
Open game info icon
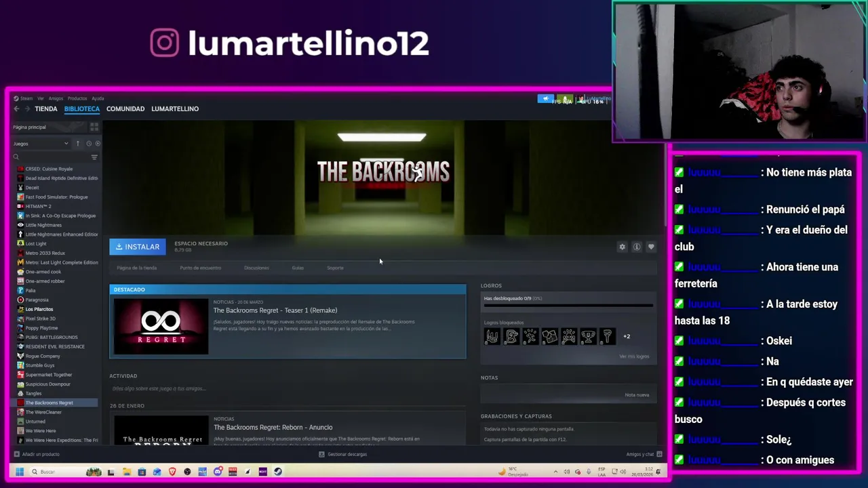637,247
